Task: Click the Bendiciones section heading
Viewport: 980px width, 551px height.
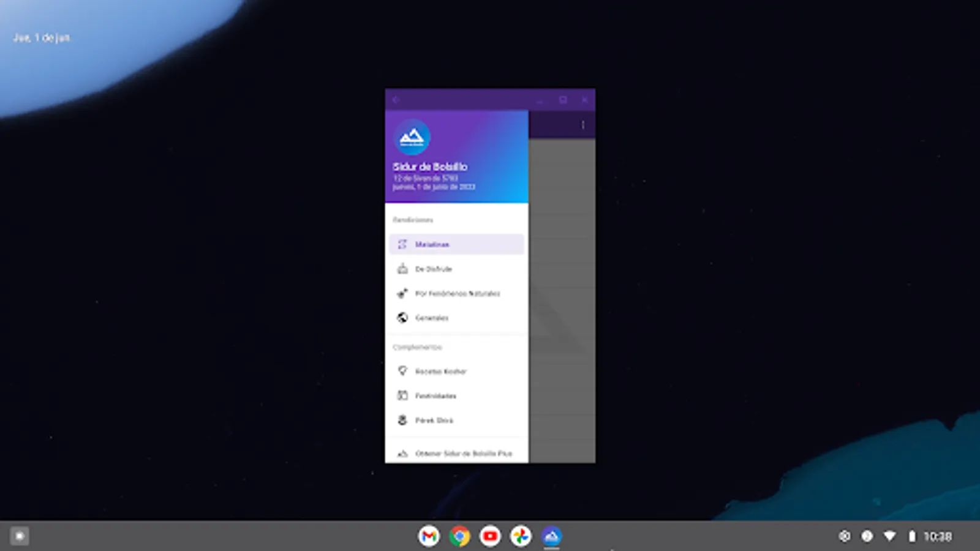Action: (x=413, y=220)
